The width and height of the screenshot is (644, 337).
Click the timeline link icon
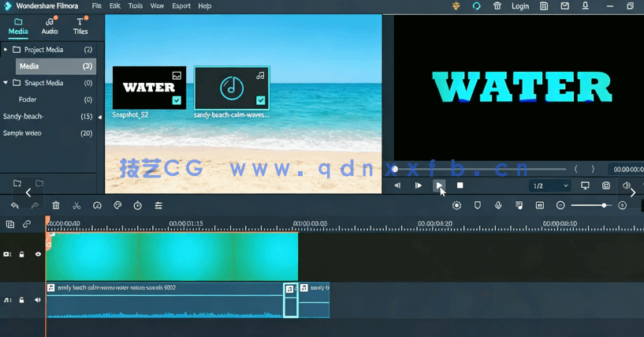27,224
